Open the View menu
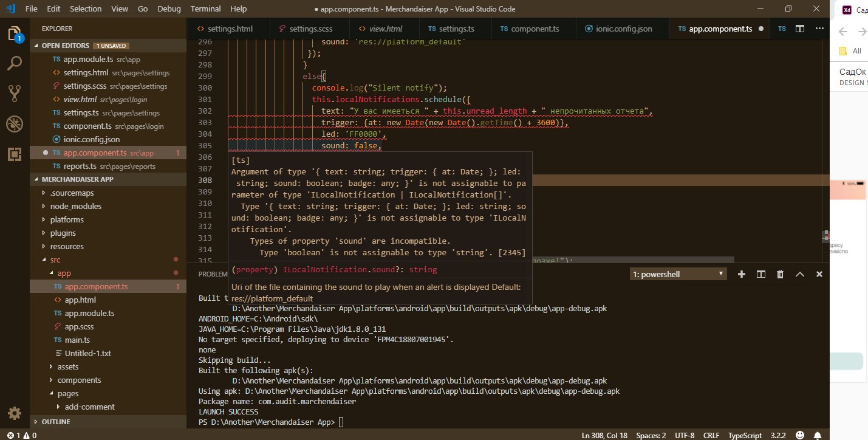868x440 pixels. click(120, 9)
